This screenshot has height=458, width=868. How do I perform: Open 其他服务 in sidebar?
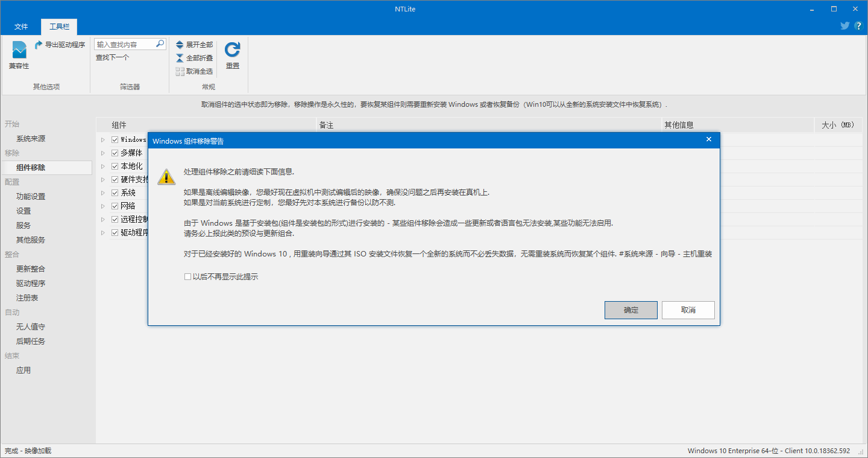(31, 240)
